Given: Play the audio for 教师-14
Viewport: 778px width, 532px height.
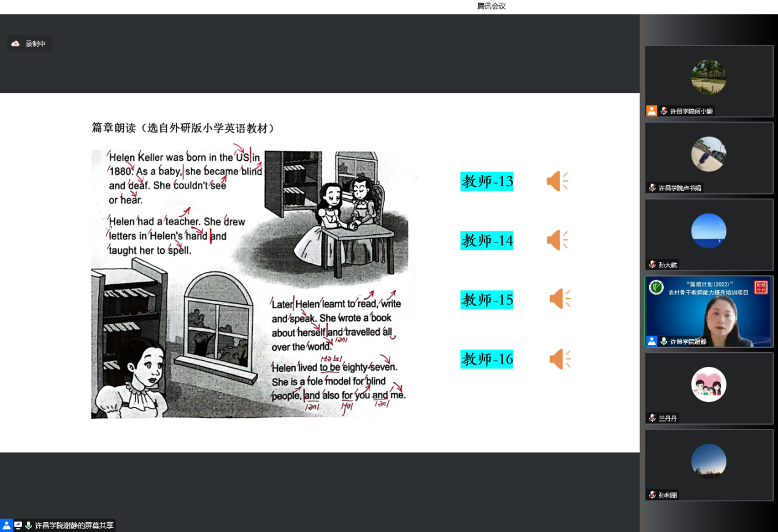Looking at the screenshot, I should point(557,240).
